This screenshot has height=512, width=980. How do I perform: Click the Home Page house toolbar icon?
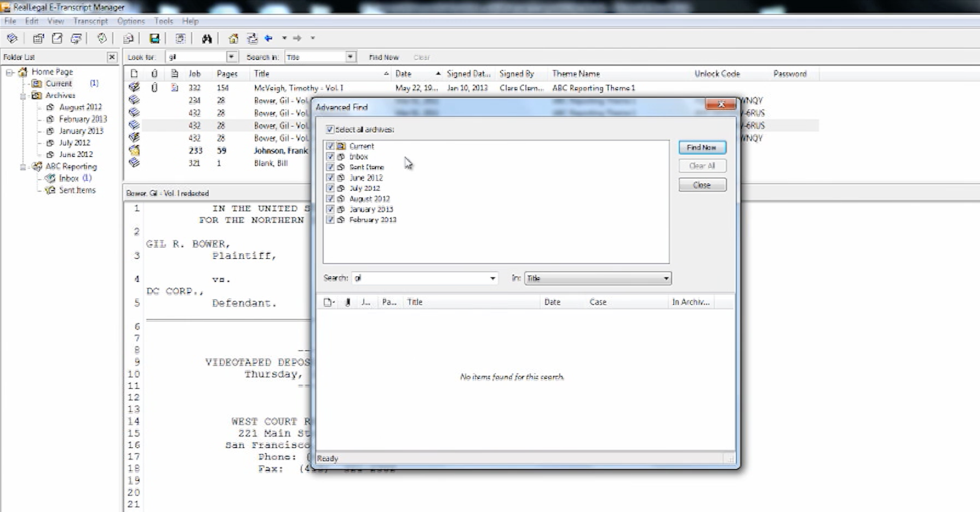pos(233,38)
